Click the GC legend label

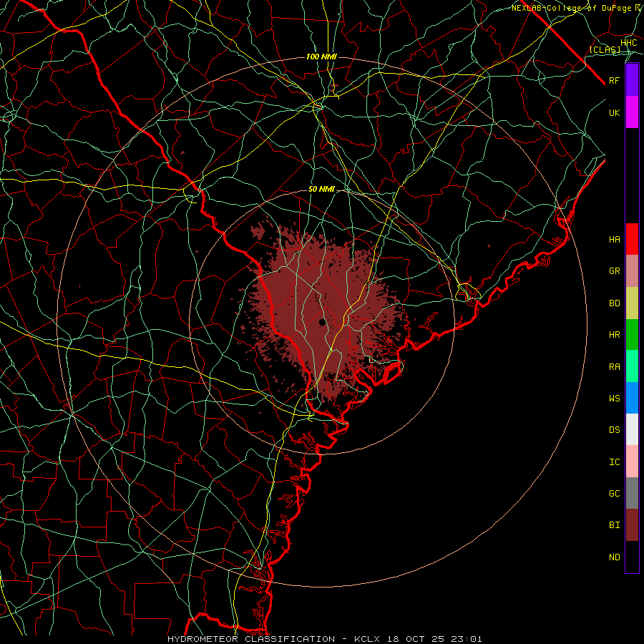pyautogui.click(x=615, y=494)
